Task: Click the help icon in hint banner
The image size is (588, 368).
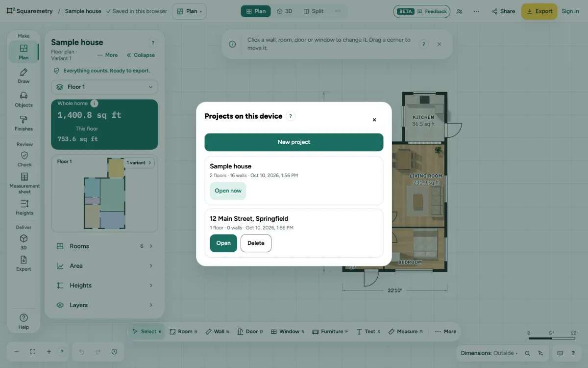Action: pyautogui.click(x=424, y=44)
